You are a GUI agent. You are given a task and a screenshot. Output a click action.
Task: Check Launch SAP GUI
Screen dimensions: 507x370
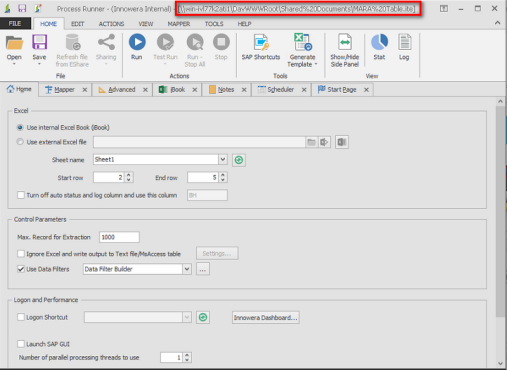(21, 344)
